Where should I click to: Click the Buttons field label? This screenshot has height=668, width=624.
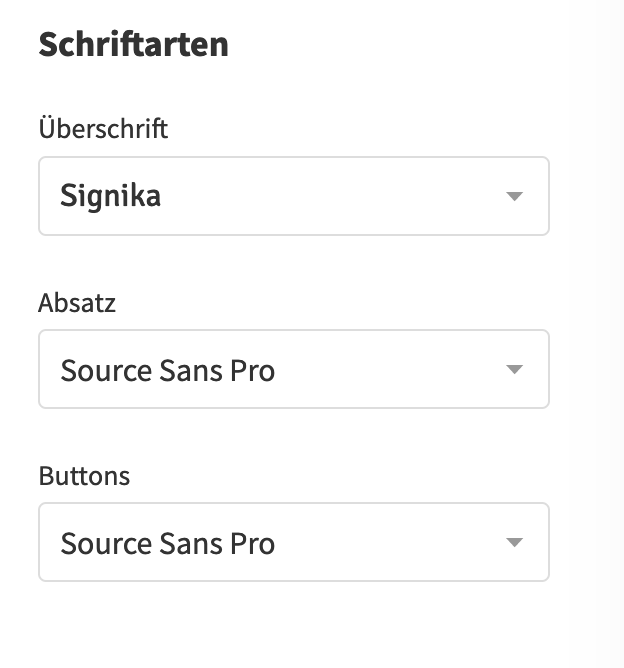(x=84, y=475)
